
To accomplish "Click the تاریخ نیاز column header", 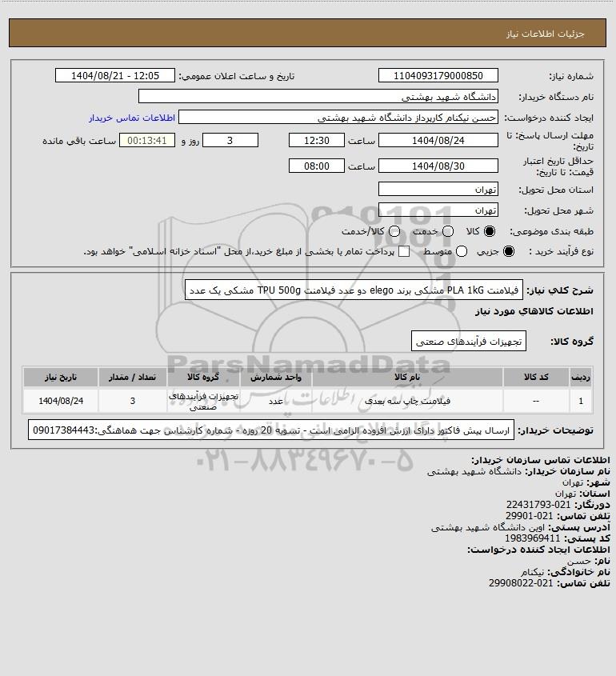I will [61, 377].
